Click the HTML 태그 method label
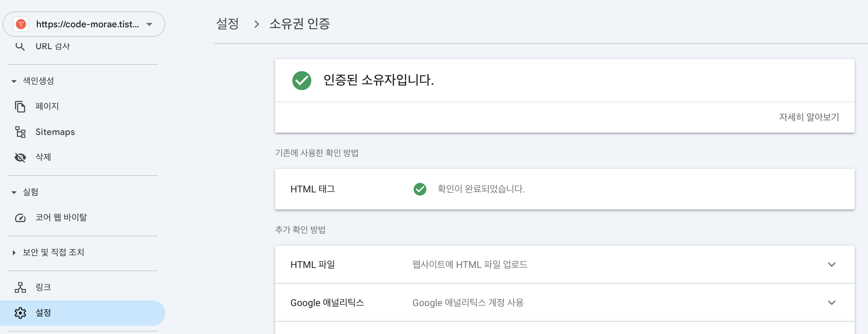Viewport: 868px width, 334px height. point(313,189)
